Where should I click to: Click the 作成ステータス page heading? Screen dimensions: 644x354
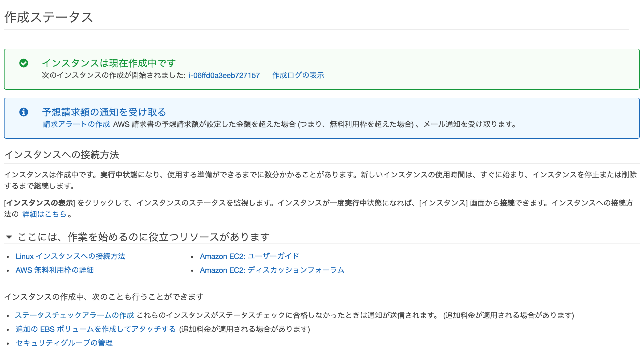click(x=48, y=17)
